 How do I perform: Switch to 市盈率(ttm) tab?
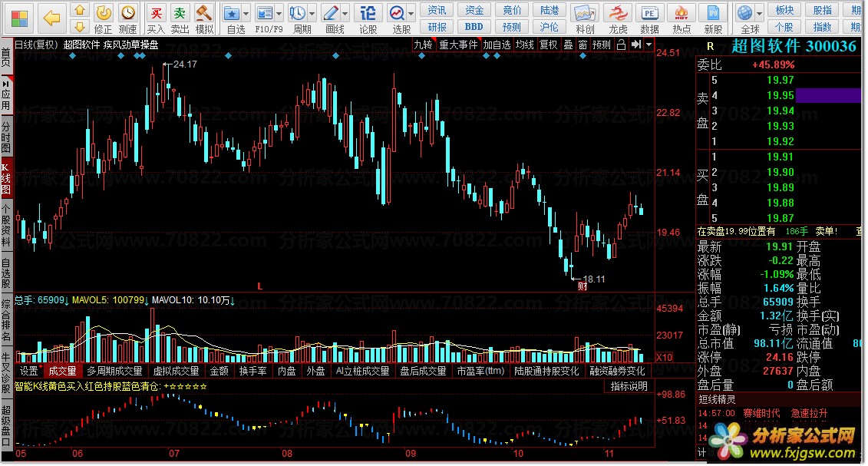(x=480, y=371)
